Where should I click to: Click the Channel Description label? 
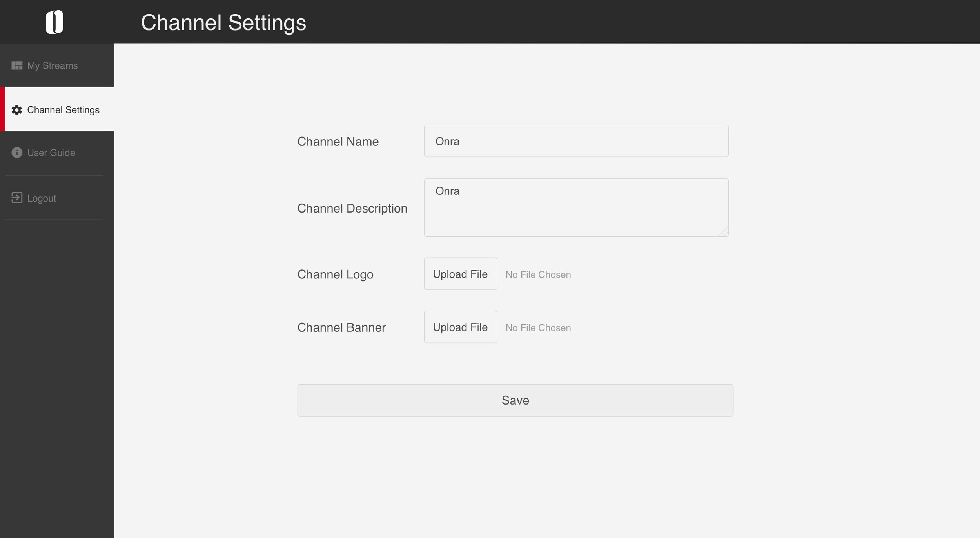(352, 209)
